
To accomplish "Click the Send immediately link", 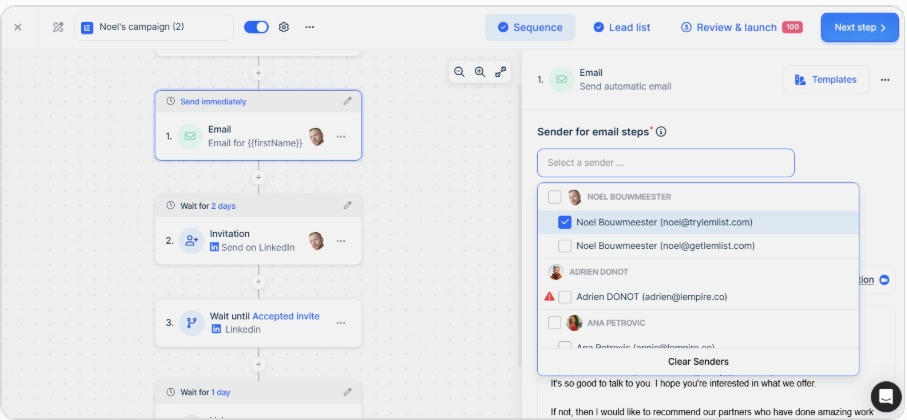I will [213, 102].
